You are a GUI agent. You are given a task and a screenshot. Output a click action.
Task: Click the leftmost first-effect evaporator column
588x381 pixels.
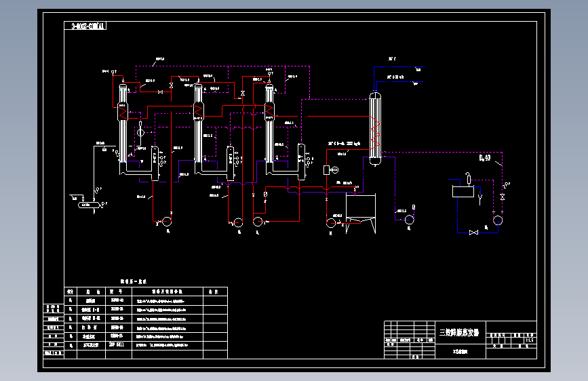click(x=123, y=124)
